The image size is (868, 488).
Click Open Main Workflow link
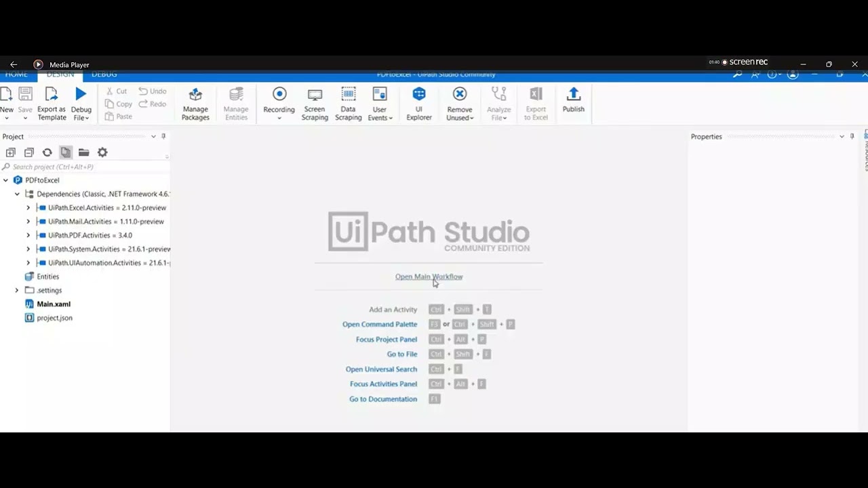pos(429,277)
